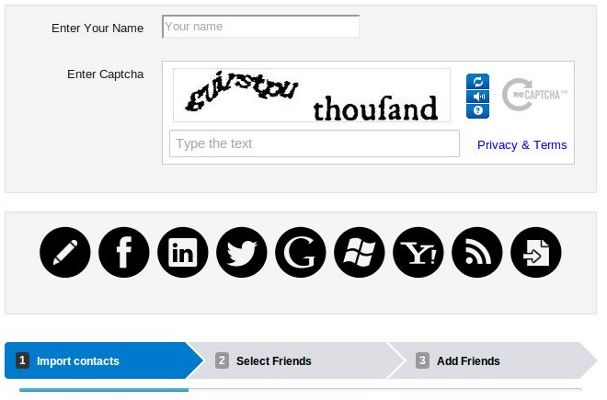Select the Windows Live icon

359,252
